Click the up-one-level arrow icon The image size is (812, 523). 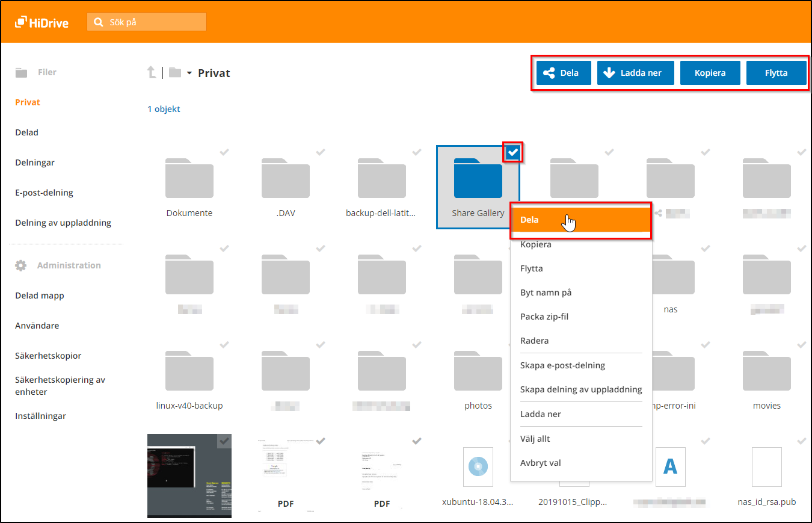coord(152,73)
